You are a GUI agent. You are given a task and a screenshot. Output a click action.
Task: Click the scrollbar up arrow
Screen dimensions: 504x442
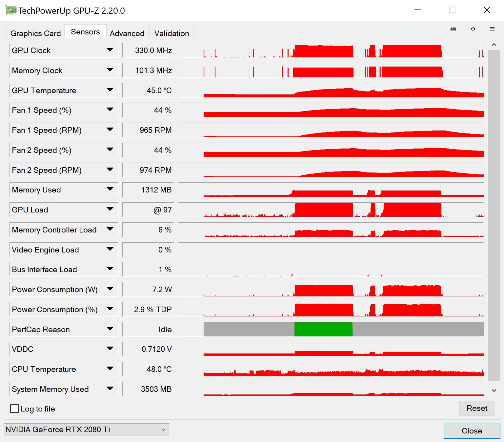point(494,45)
